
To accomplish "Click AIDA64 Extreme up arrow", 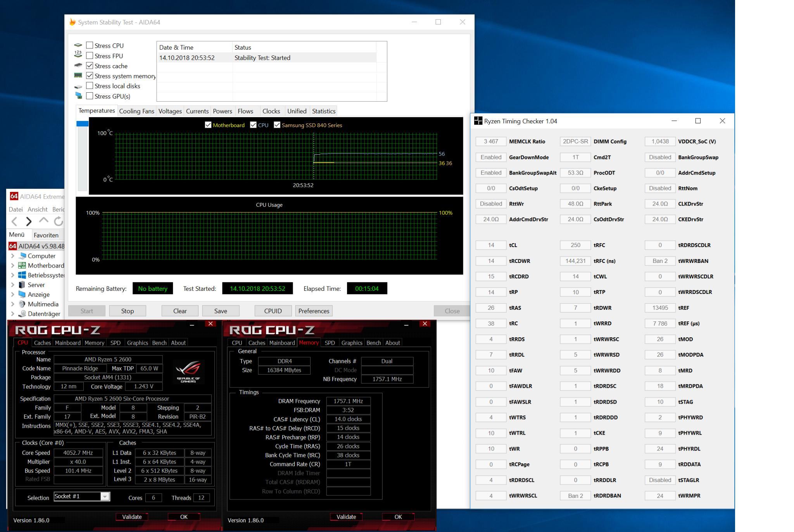I will click(x=44, y=221).
